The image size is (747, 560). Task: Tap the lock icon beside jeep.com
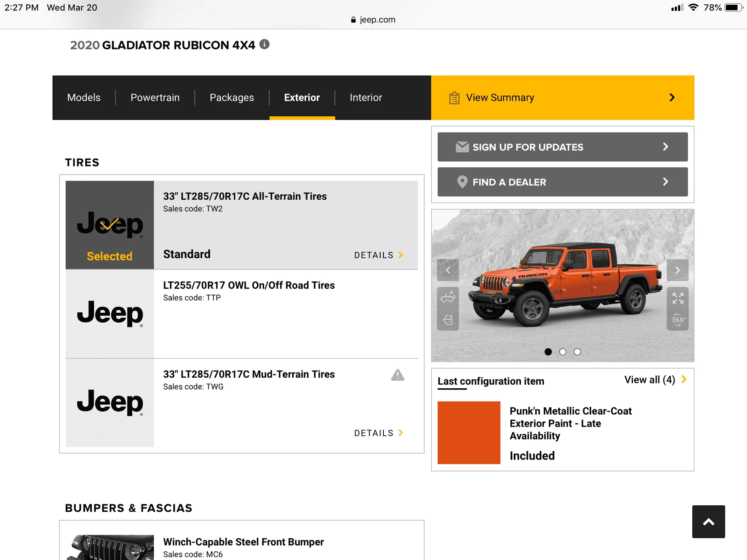point(353,20)
